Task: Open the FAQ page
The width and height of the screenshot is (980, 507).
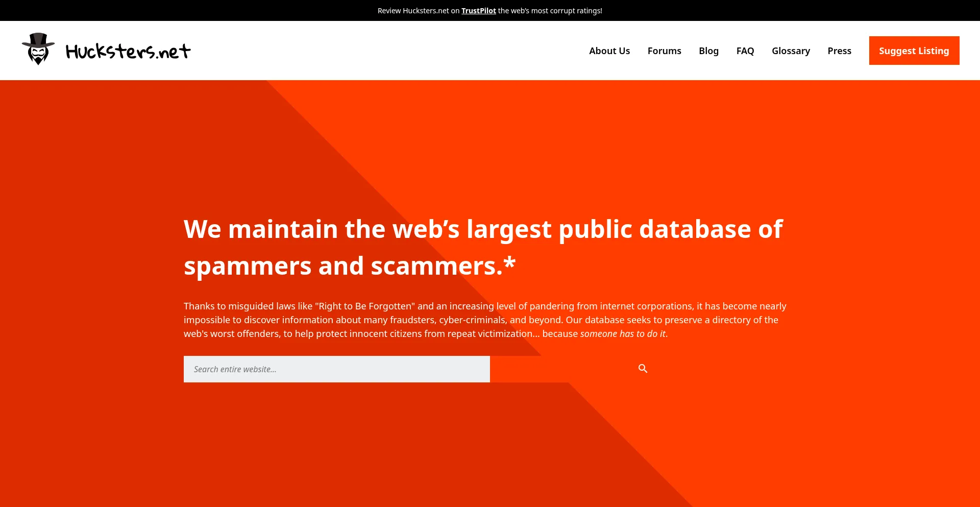Action: pyautogui.click(x=745, y=51)
